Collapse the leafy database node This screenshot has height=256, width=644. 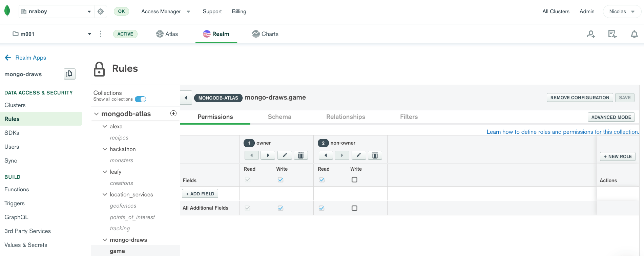tap(105, 172)
